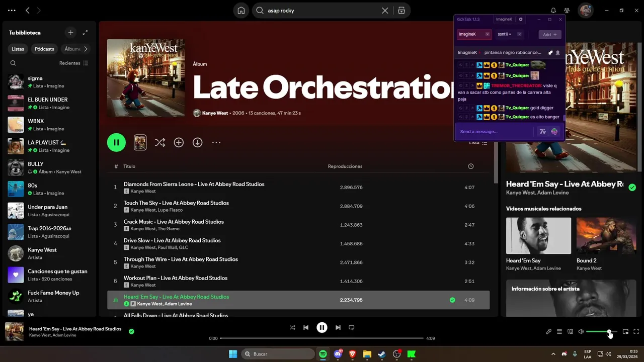Open the Friend Activity icon

click(567, 11)
